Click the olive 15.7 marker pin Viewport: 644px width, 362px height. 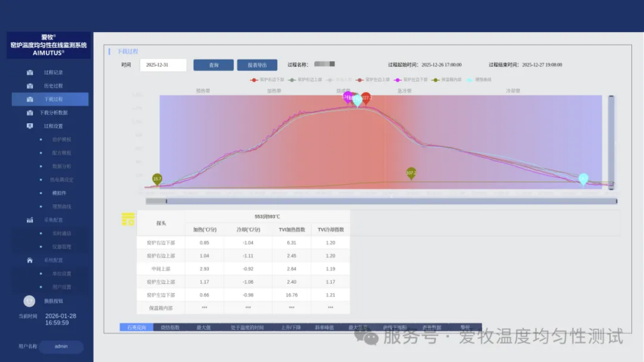point(157,180)
